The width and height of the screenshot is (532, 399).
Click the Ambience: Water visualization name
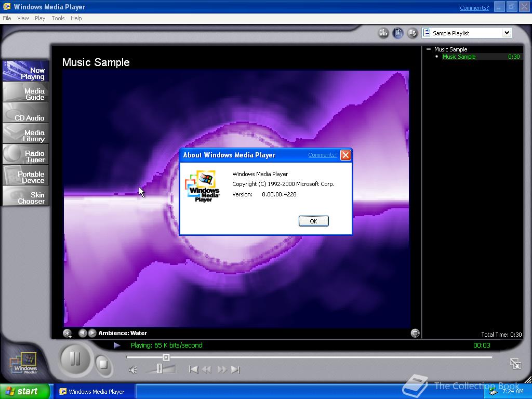123,333
